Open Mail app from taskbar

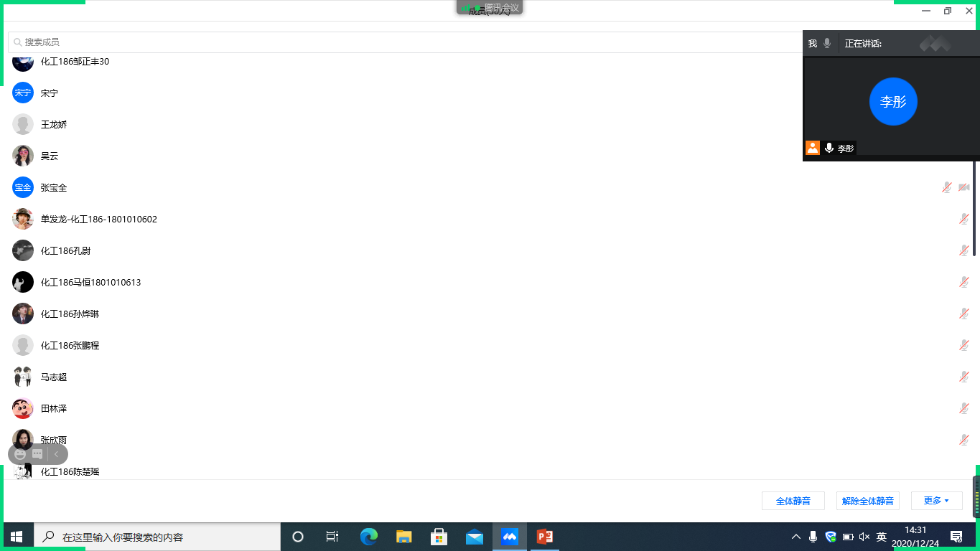(475, 537)
